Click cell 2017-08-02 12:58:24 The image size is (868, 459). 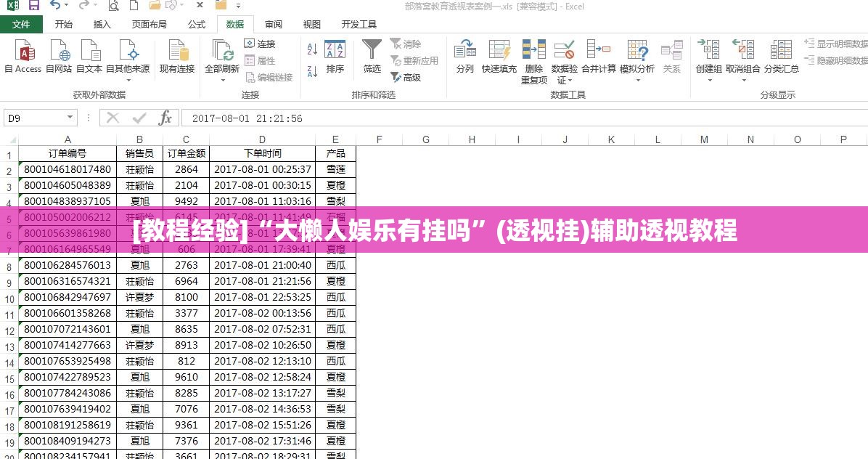[x=263, y=377]
